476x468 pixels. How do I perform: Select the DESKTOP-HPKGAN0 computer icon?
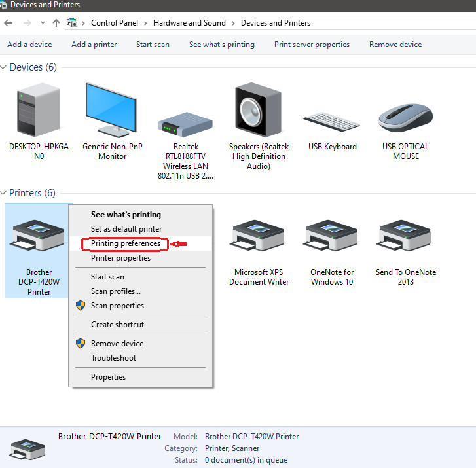click(39, 110)
